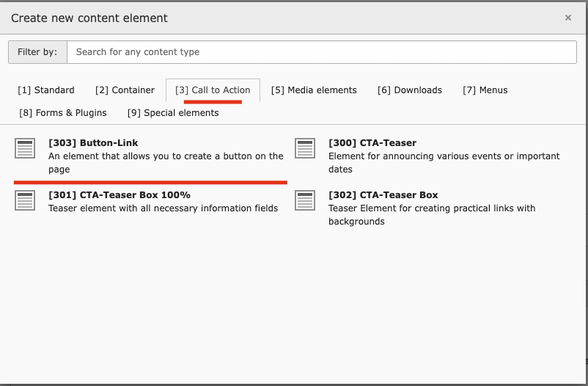Viewport: 588px width, 386px height.
Task: Open the [1] Standard tab
Action: coord(46,90)
